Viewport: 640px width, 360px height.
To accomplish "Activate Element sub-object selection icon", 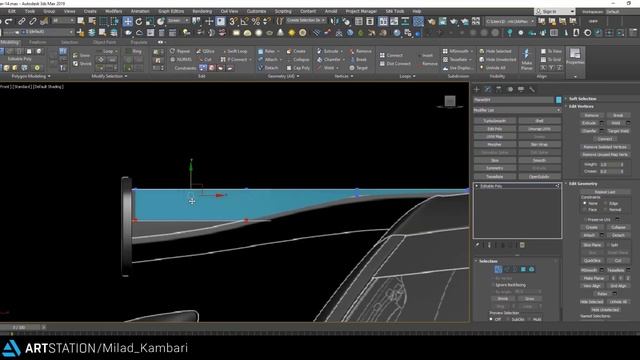I will 531,269.
